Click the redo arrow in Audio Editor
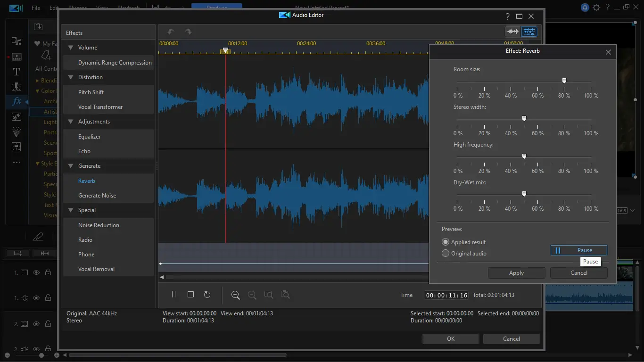Screen dimensions: 644x362 (x=188, y=32)
